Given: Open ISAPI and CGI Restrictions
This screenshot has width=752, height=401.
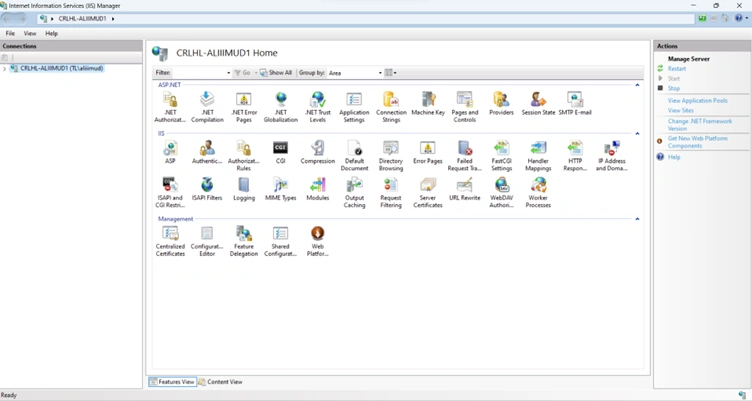Looking at the screenshot, I should click(x=170, y=192).
